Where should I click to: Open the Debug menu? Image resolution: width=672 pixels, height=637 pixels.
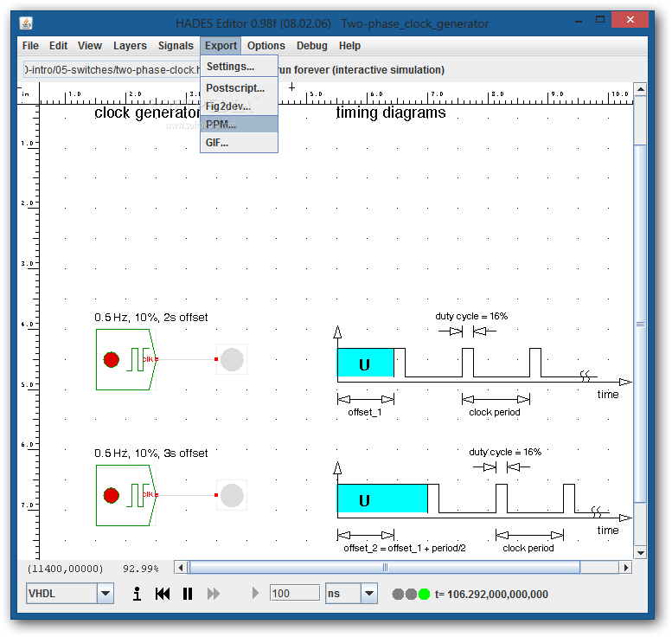[x=312, y=46]
